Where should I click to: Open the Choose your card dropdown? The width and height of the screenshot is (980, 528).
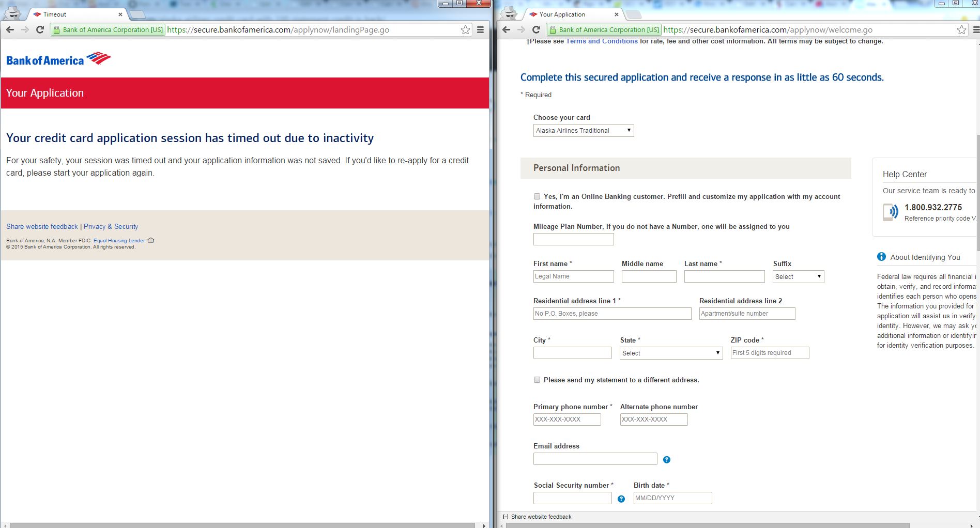coord(583,131)
